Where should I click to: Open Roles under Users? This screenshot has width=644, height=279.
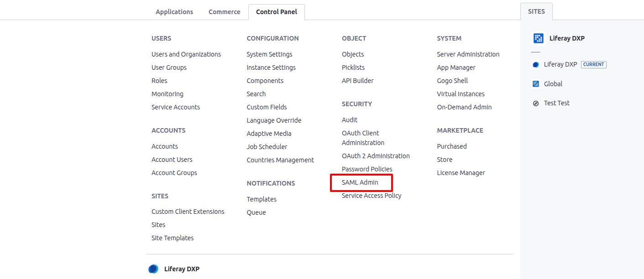159,81
